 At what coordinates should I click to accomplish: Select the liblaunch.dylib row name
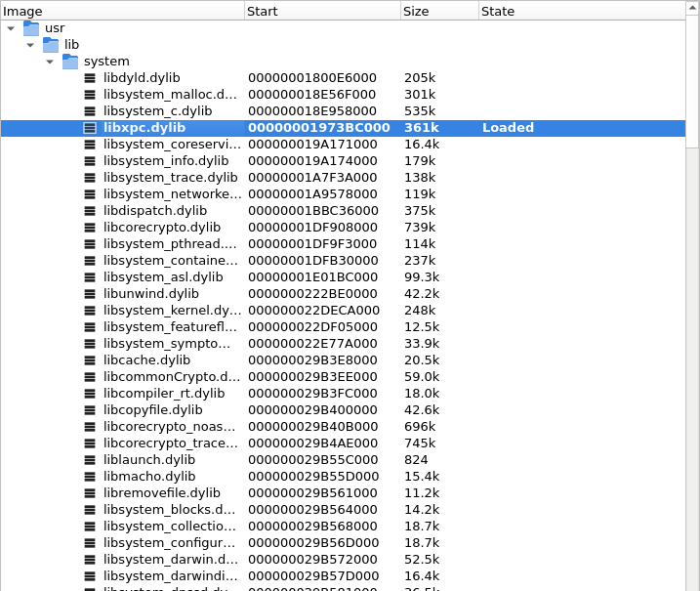(149, 460)
